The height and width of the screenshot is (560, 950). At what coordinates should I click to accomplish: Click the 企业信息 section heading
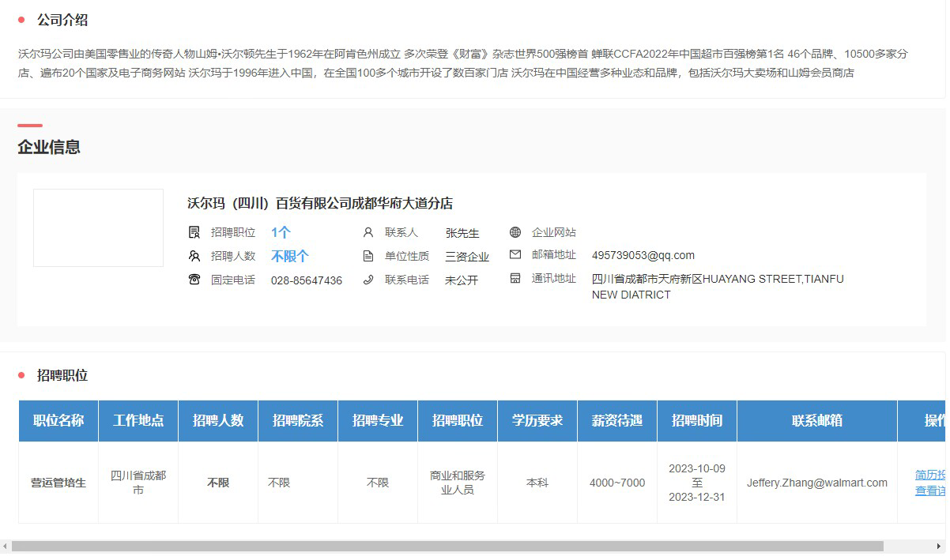[49, 147]
